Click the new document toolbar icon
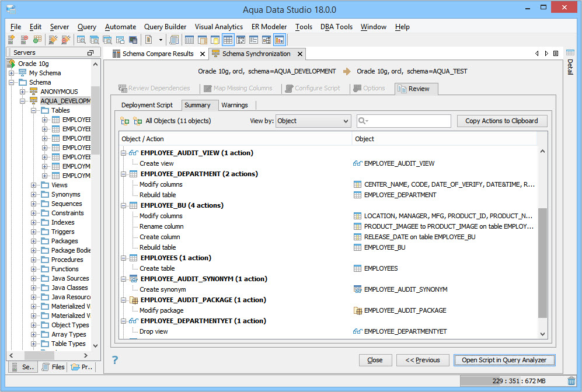The image size is (582, 392). click(148, 39)
